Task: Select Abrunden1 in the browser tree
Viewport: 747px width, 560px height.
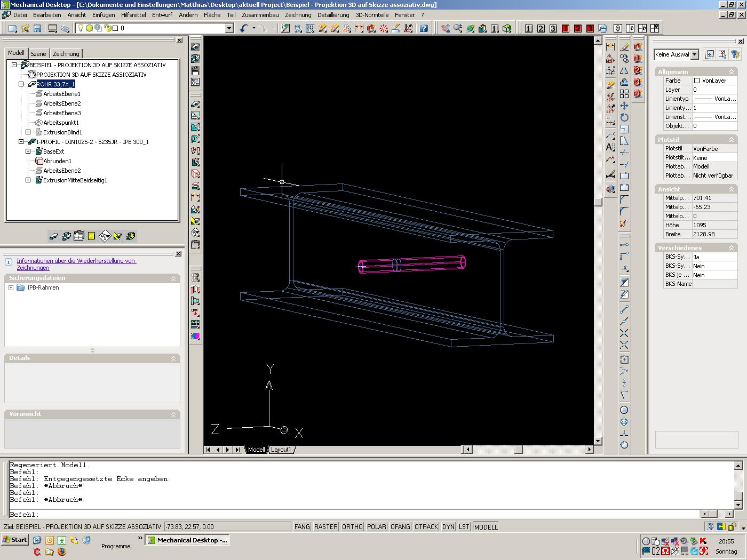Action: click(x=57, y=161)
